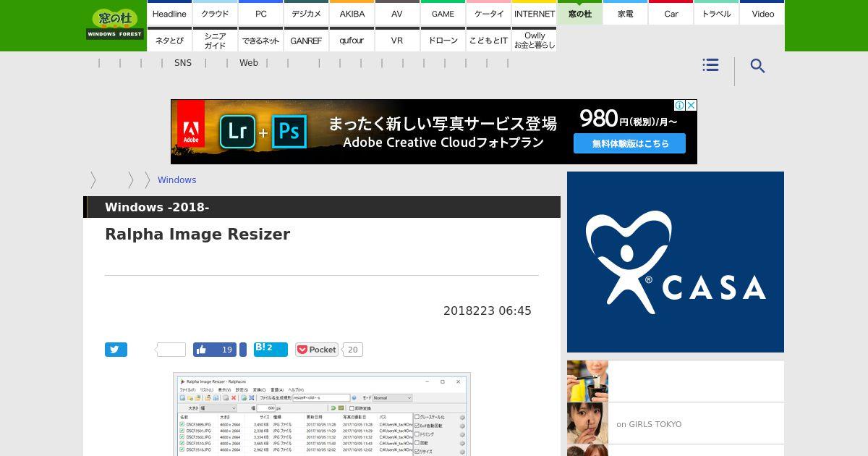Go to the AKIBA tab

point(352,13)
